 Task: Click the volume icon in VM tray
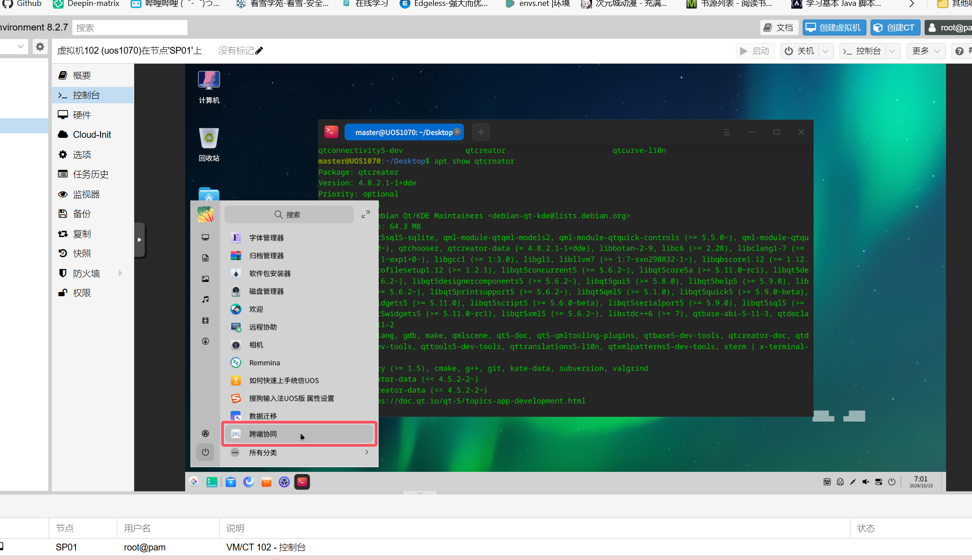866,482
